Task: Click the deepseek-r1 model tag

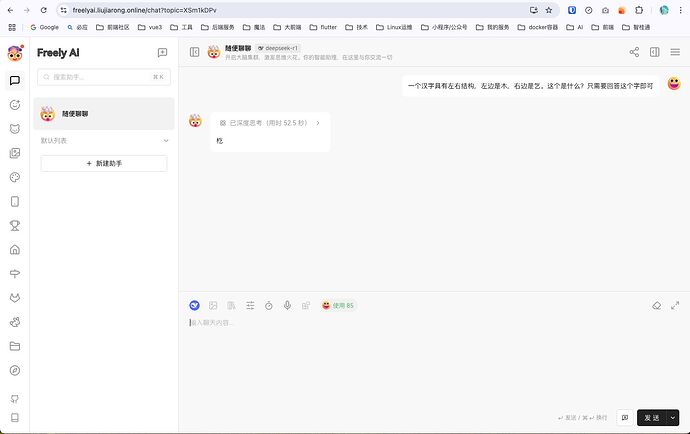Action: (x=278, y=48)
